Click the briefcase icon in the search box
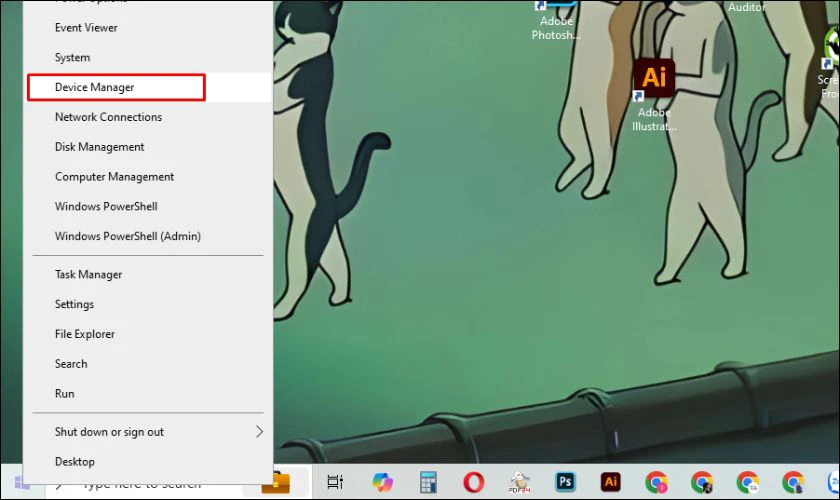 276,482
